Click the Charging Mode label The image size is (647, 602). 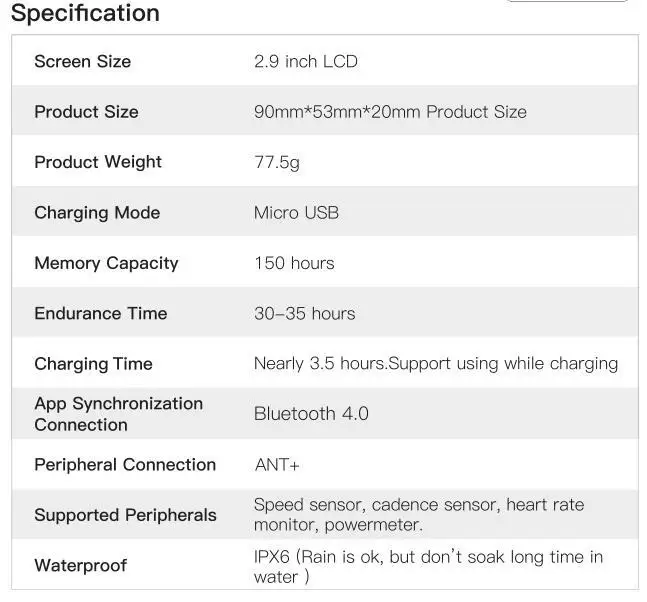96,213
